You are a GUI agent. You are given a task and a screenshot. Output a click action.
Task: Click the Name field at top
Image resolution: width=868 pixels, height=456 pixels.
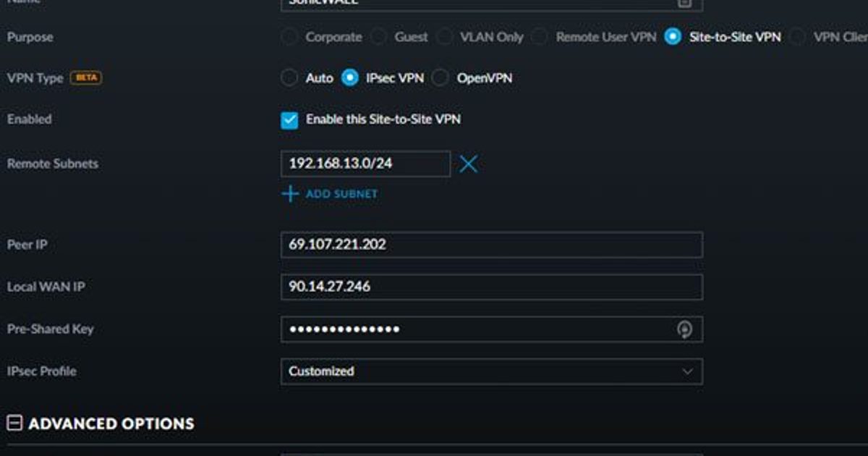tap(477, 4)
